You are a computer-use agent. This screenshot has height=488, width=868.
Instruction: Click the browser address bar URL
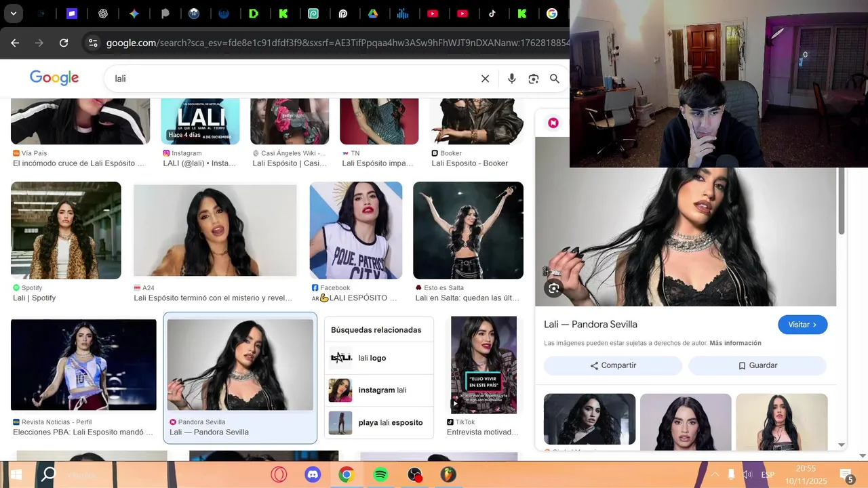pos(338,43)
